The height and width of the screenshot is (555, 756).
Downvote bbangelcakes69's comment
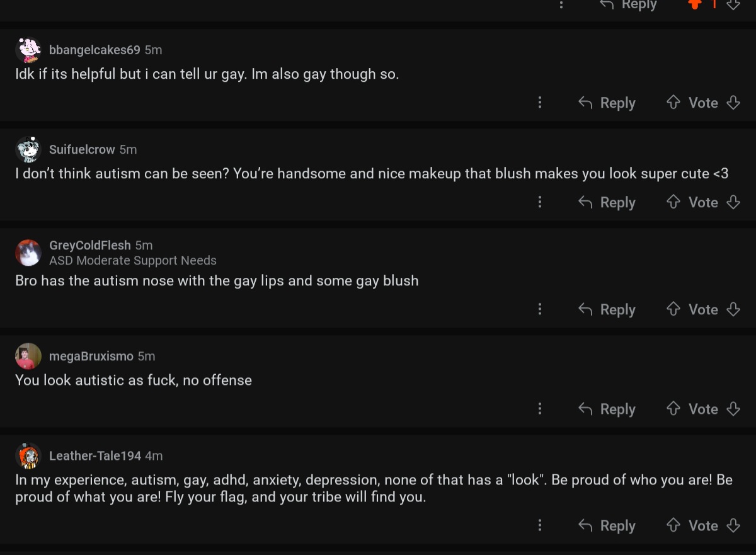[733, 103]
